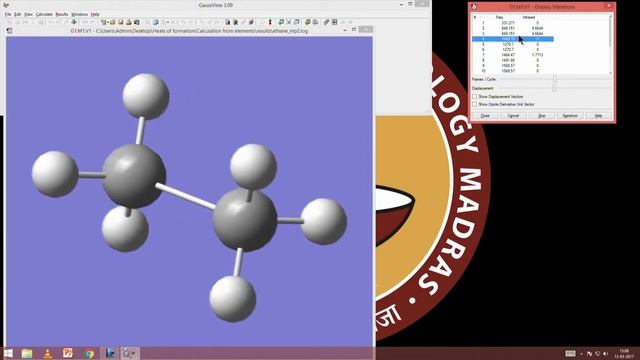Select vibration mode 2 in the list

(x=513, y=28)
